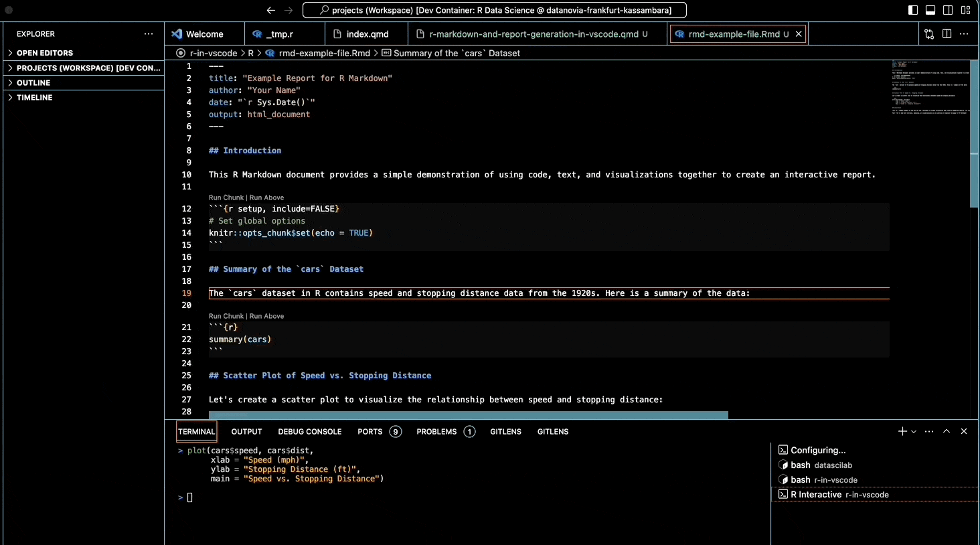Toggle the bottom panel layout icon
Viewport: 980px width, 545px height.
coord(930,10)
